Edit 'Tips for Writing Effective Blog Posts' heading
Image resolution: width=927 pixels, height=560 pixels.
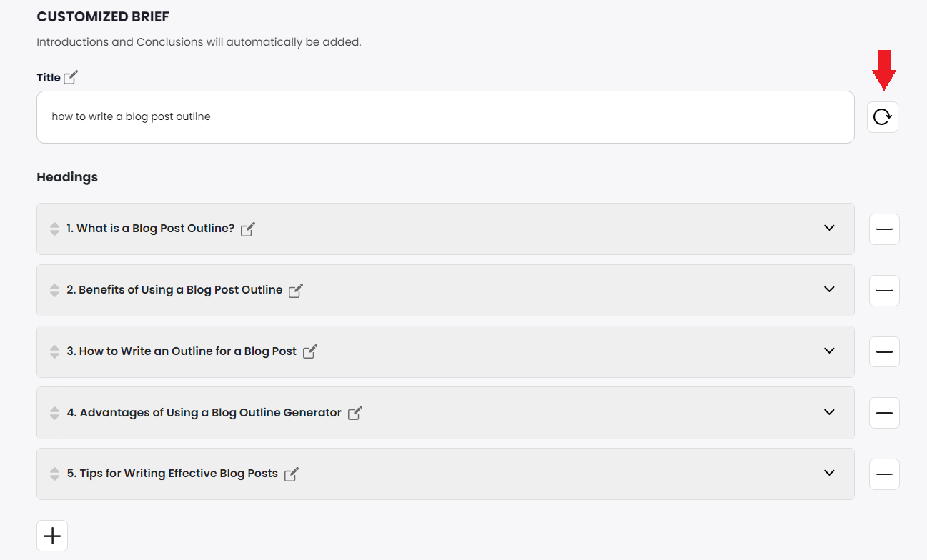[292, 474]
